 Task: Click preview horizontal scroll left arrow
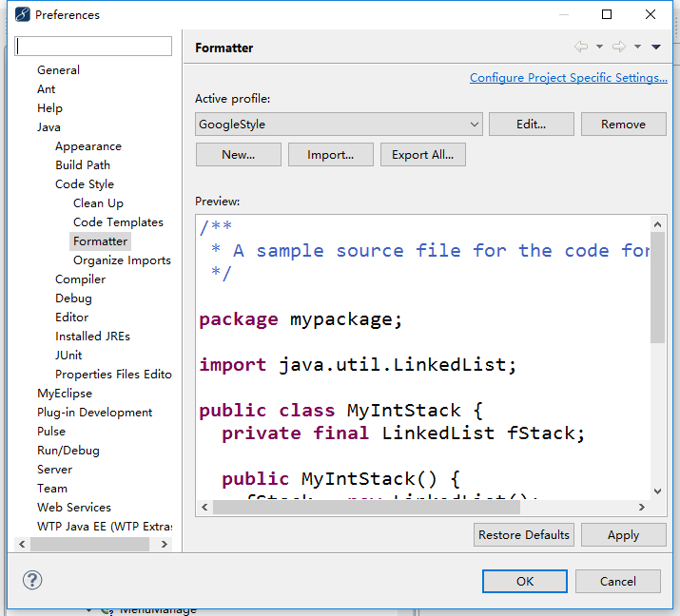coord(204,508)
